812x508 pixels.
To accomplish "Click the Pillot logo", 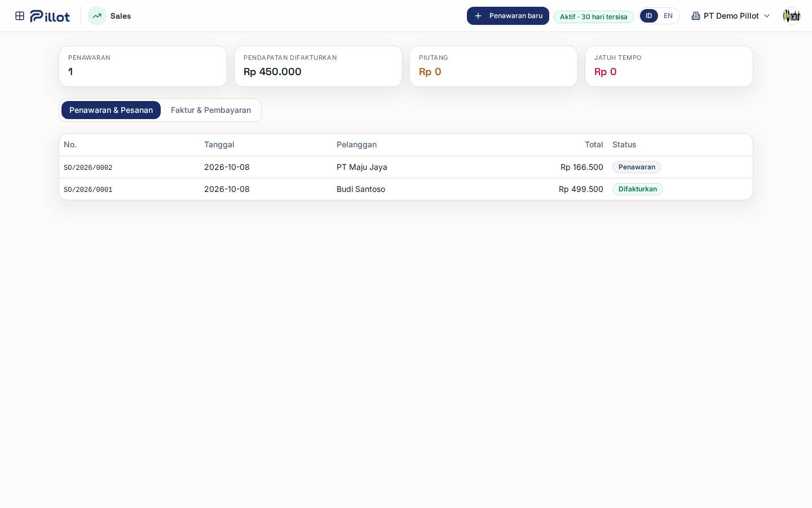I will coord(50,16).
